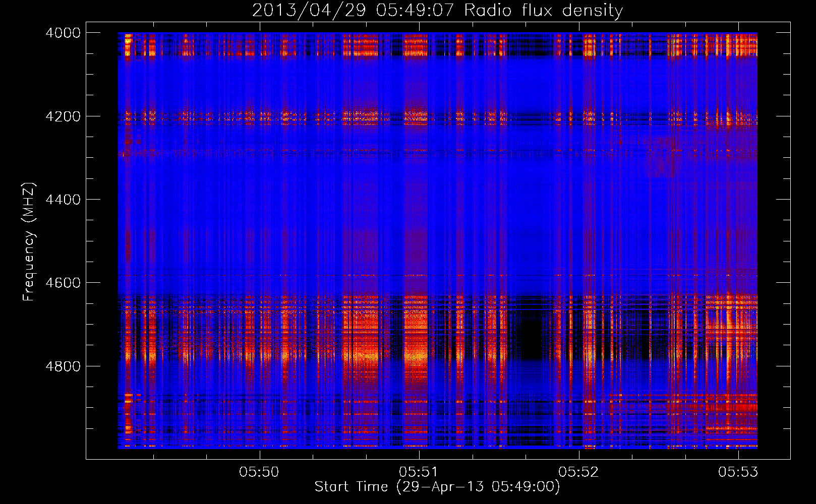Screen dimensions: 816x504
Task: Click the 'Start Time (29-Apr-13 05:49:00)' axis title
Action: point(437,487)
